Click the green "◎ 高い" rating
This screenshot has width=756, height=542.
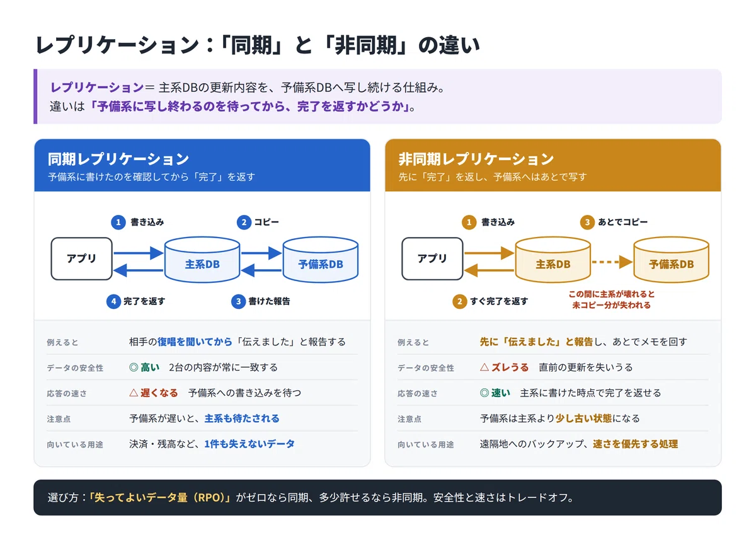coord(144,367)
